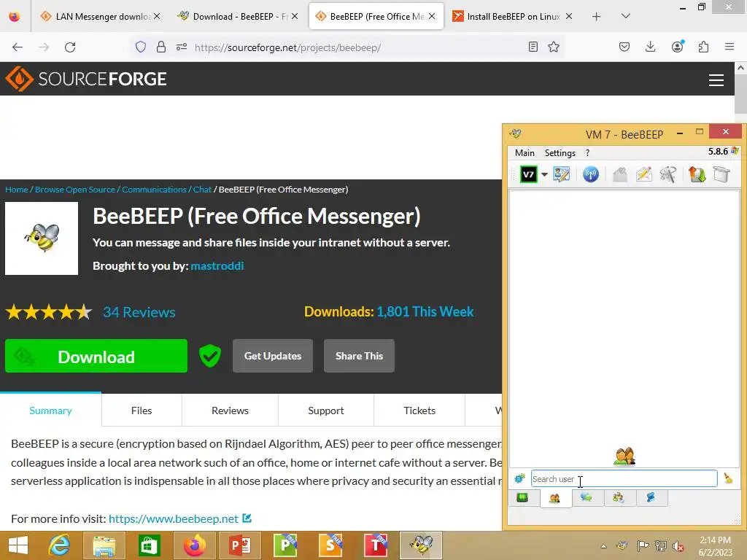Viewport: 747px width, 560px height.
Task: Click the flag icon beside version 5.8.6
Action: click(x=735, y=151)
